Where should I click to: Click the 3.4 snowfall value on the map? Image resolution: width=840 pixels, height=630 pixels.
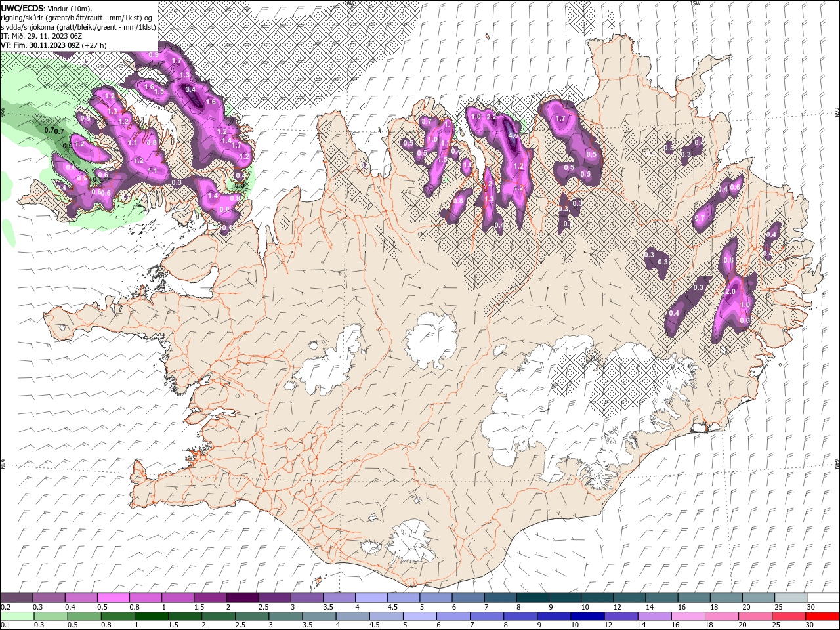(x=191, y=89)
